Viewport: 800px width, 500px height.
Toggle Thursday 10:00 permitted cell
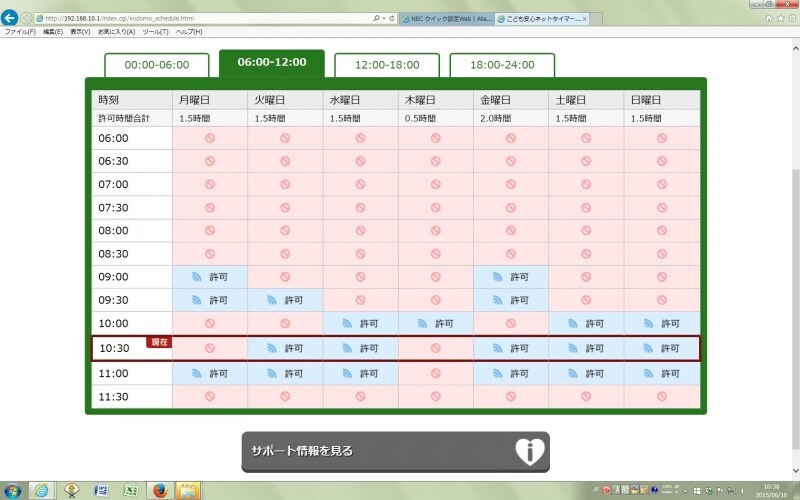[436, 323]
